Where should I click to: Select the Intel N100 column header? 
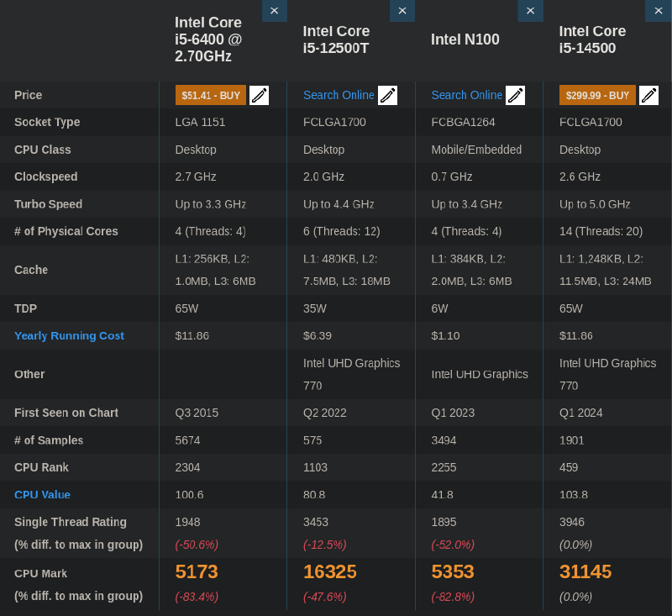[466, 39]
